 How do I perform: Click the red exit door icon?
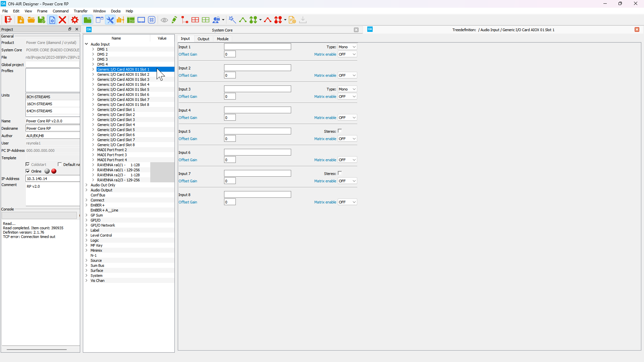point(8,20)
